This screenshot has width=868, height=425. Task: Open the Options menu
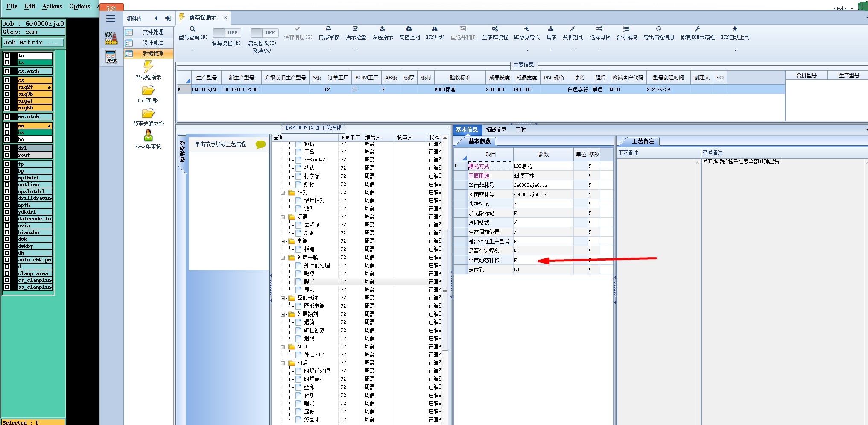[x=79, y=6]
